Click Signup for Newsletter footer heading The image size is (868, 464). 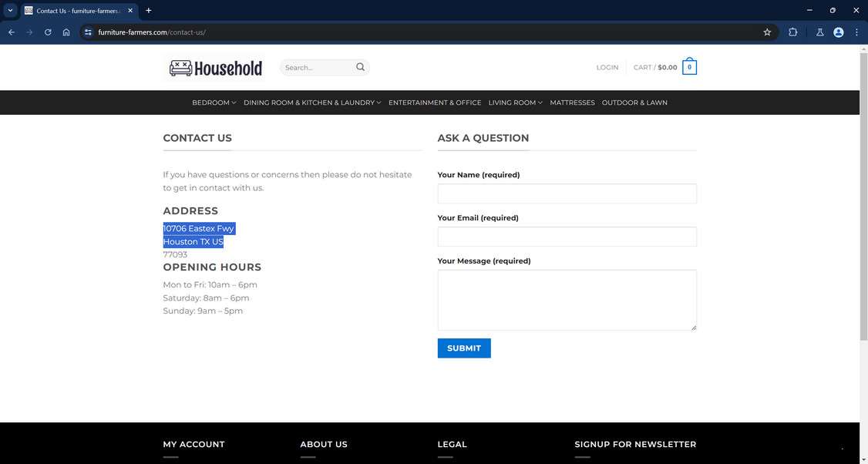point(635,444)
